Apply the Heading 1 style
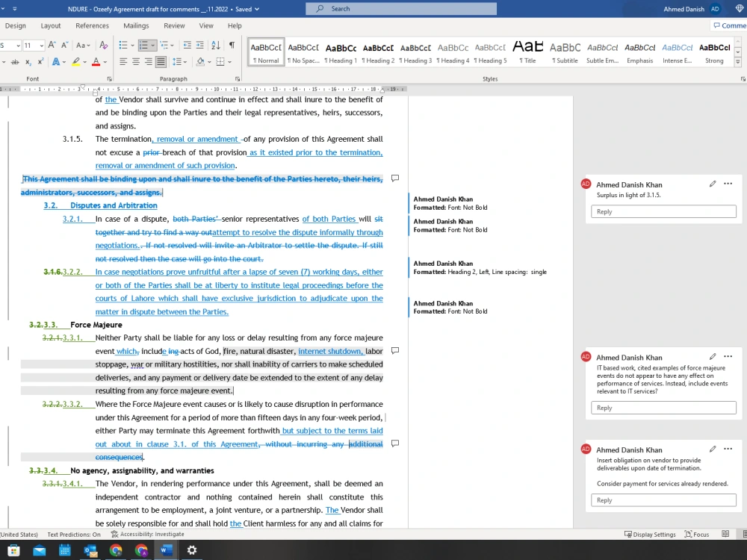747x560 pixels. coord(341,52)
